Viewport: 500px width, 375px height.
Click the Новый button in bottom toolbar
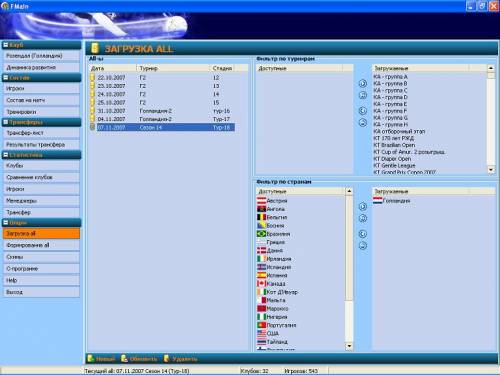pyautogui.click(x=101, y=359)
